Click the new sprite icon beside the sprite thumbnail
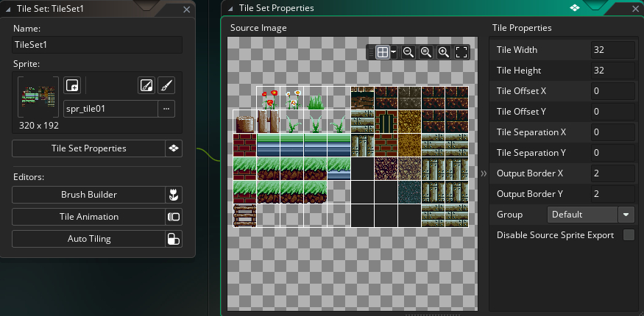 tap(72, 85)
